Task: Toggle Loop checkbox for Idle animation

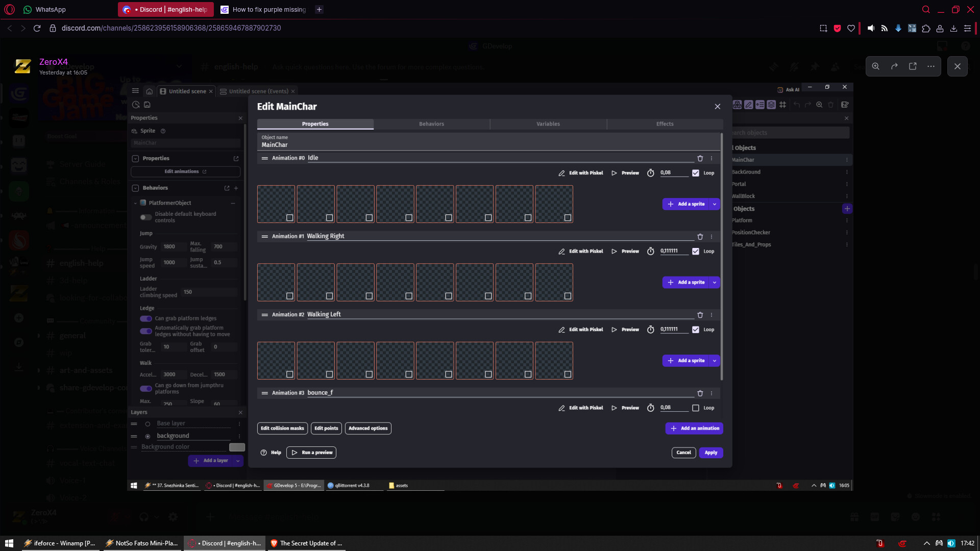Action: coord(696,173)
